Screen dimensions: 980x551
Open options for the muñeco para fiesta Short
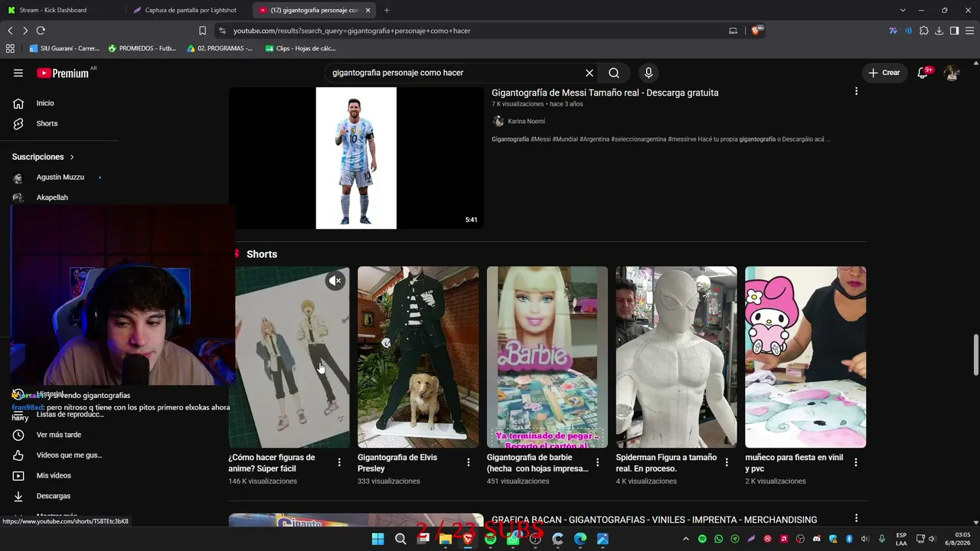pos(856,462)
